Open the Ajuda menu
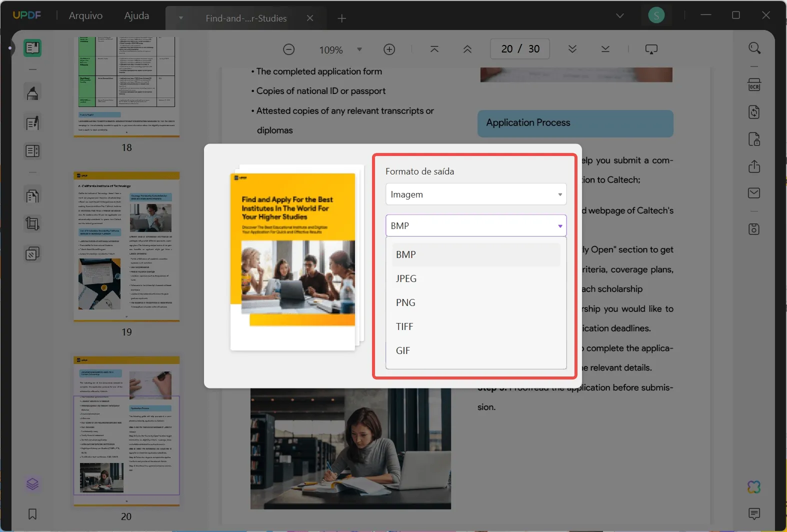 [136, 15]
